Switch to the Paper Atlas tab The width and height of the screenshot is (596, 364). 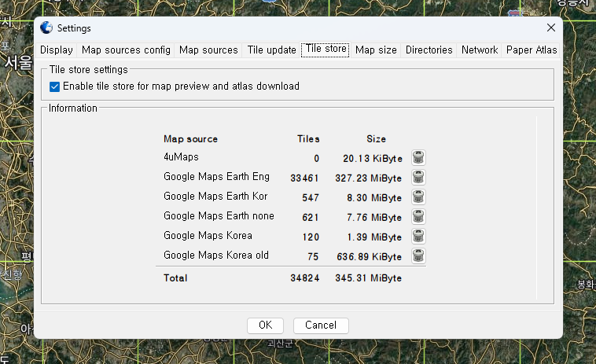[x=532, y=50]
